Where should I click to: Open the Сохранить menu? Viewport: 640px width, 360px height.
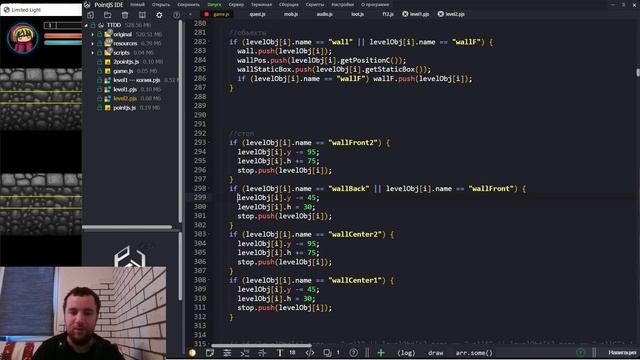189,4
